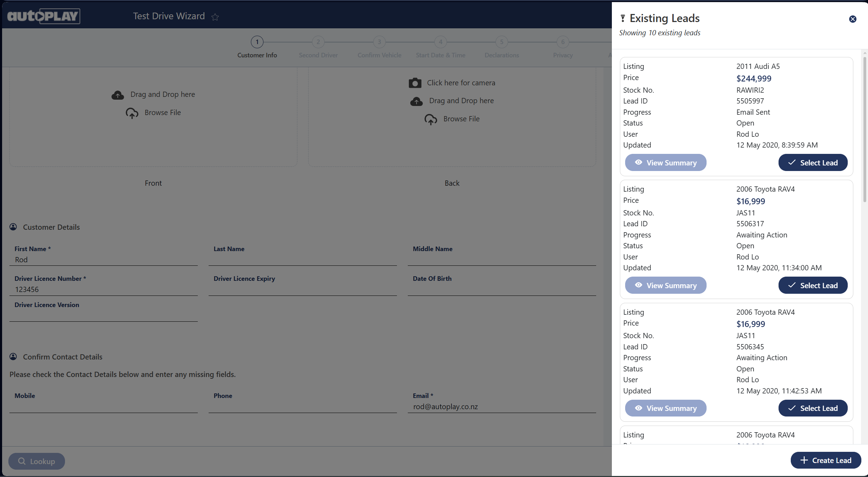Click the Drag and Drop cloud icon under Back
The height and width of the screenshot is (477, 868).
click(416, 101)
